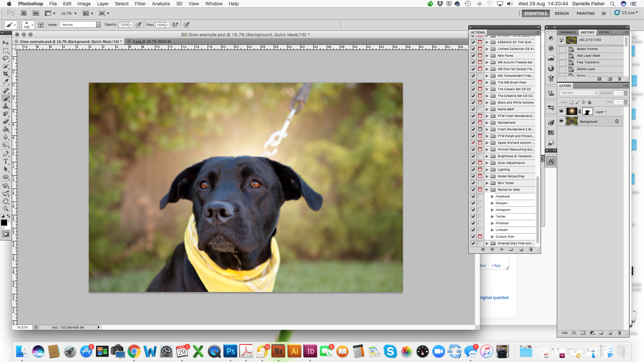The image size is (644, 362).
Task: Select the Eyedropper tool
Action: [6, 81]
